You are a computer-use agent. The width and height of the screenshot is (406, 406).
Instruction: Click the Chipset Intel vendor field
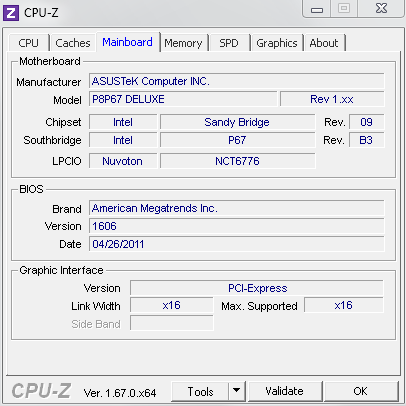(x=123, y=122)
